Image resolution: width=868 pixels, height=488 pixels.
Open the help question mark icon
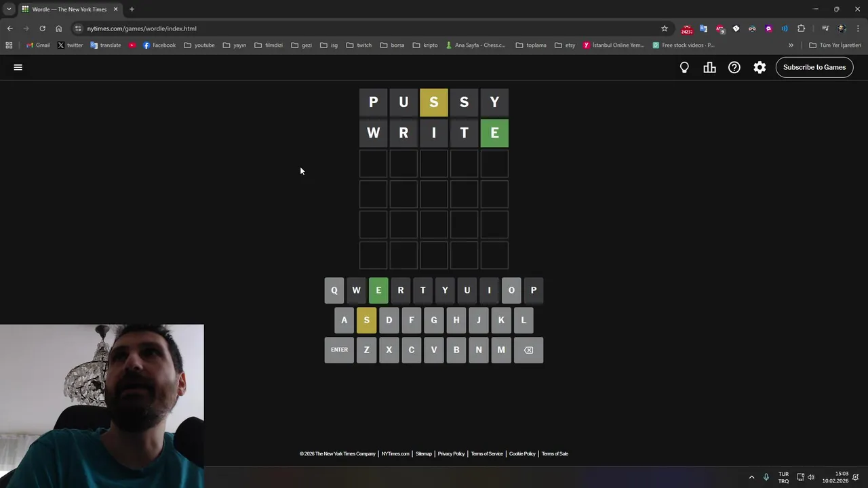pos(734,67)
